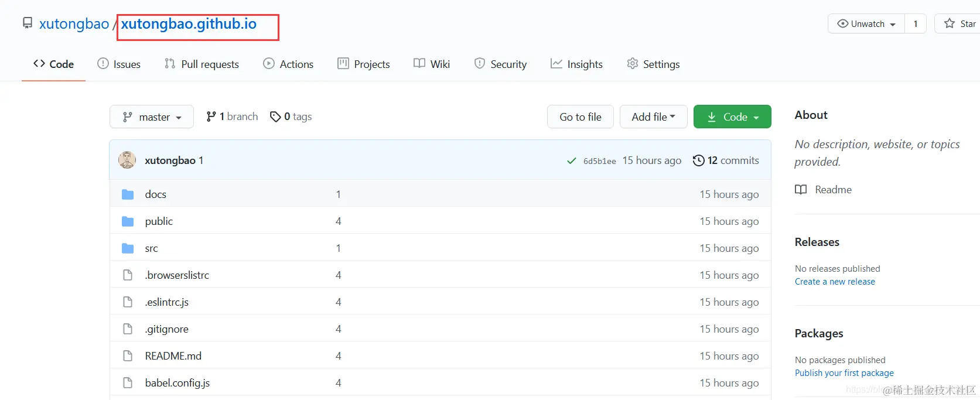Image resolution: width=980 pixels, height=400 pixels.
Task: Open the xutongbao owner profile link
Action: 74,23
